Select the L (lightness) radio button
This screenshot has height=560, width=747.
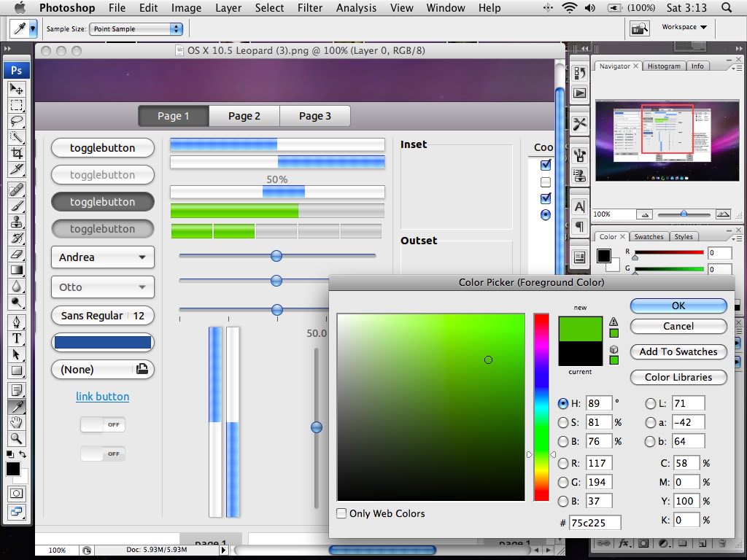click(x=650, y=403)
